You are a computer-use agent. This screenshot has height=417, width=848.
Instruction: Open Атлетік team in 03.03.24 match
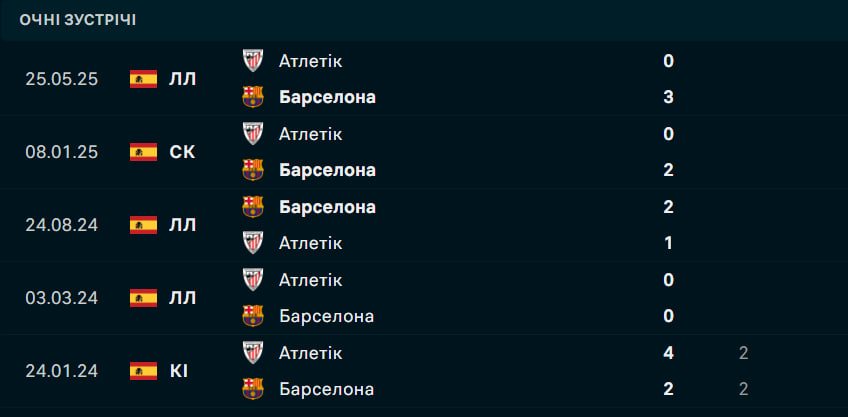point(310,280)
